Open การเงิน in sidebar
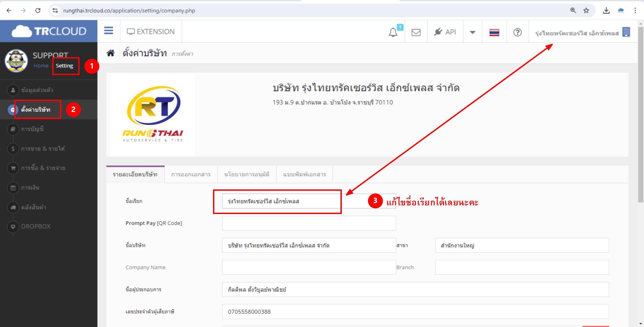Image resolution: width=644 pixels, height=327 pixels. point(30,187)
